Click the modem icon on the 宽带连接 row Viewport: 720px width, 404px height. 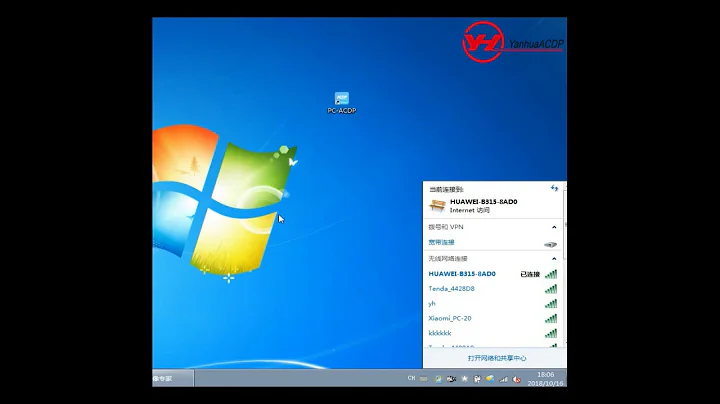click(550, 244)
